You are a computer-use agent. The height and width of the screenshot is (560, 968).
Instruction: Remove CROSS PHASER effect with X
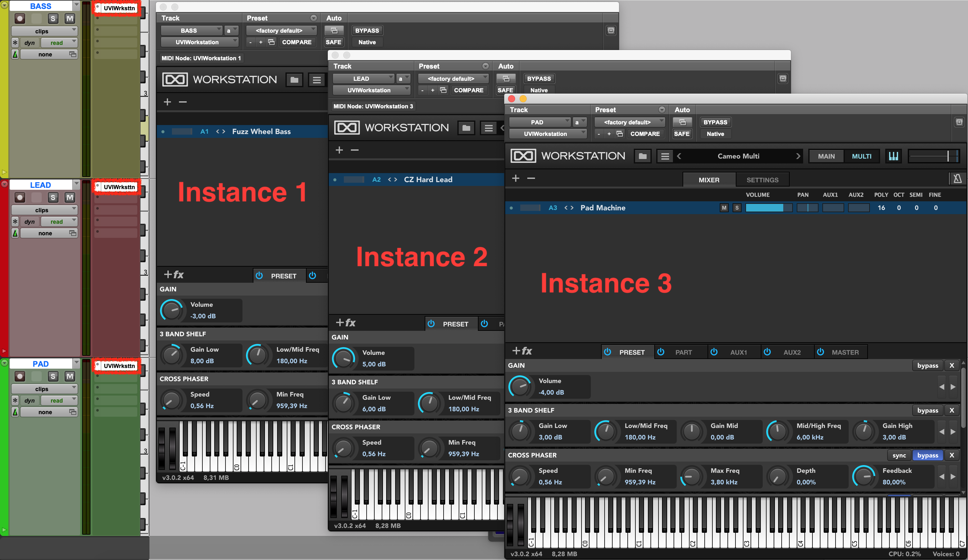tap(952, 455)
